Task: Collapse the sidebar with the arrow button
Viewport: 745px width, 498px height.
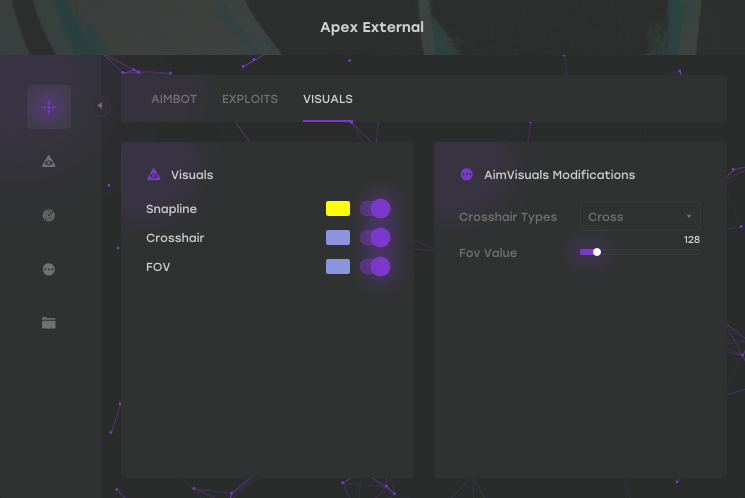Action: (100, 105)
